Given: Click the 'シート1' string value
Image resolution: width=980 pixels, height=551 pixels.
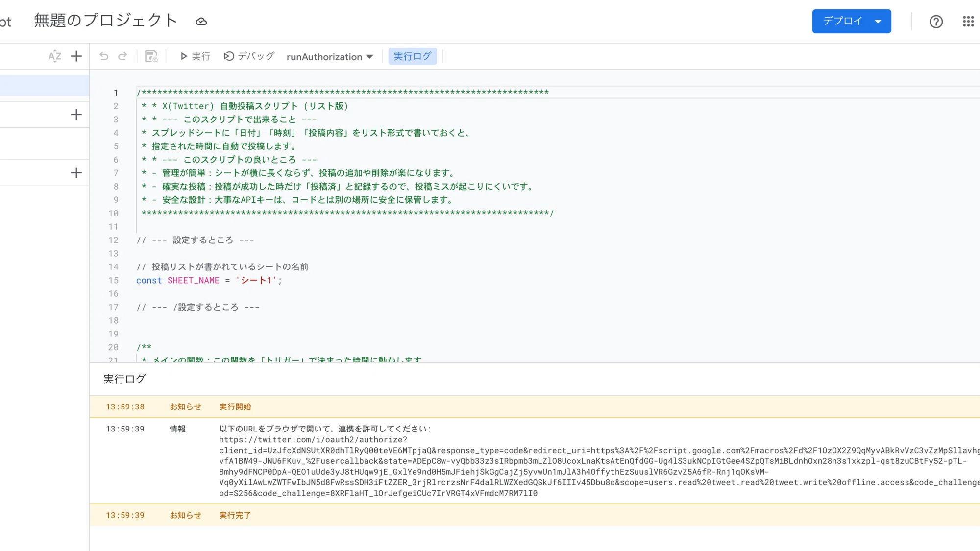Looking at the screenshot, I should (x=256, y=281).
